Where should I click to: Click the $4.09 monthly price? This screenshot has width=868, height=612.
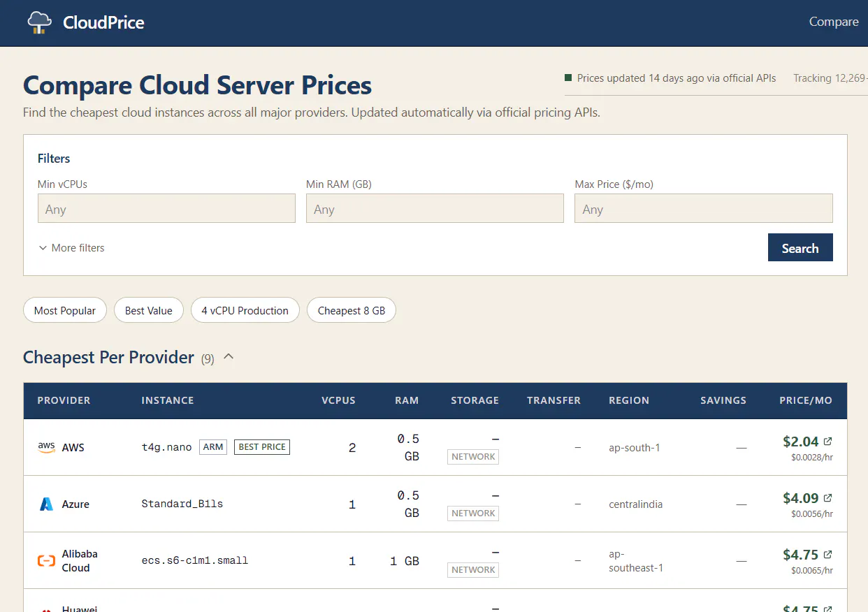coord(801,498)
